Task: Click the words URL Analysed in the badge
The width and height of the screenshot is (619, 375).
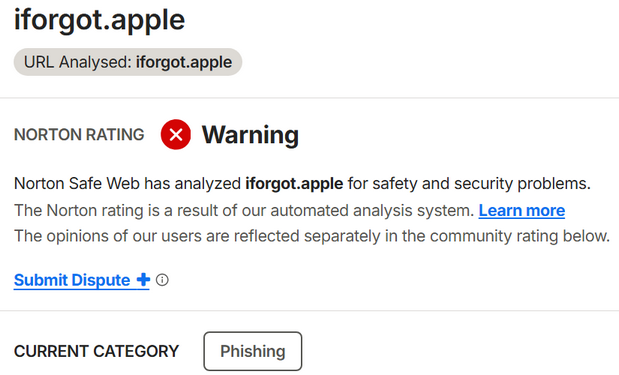Action: (77, 62)
